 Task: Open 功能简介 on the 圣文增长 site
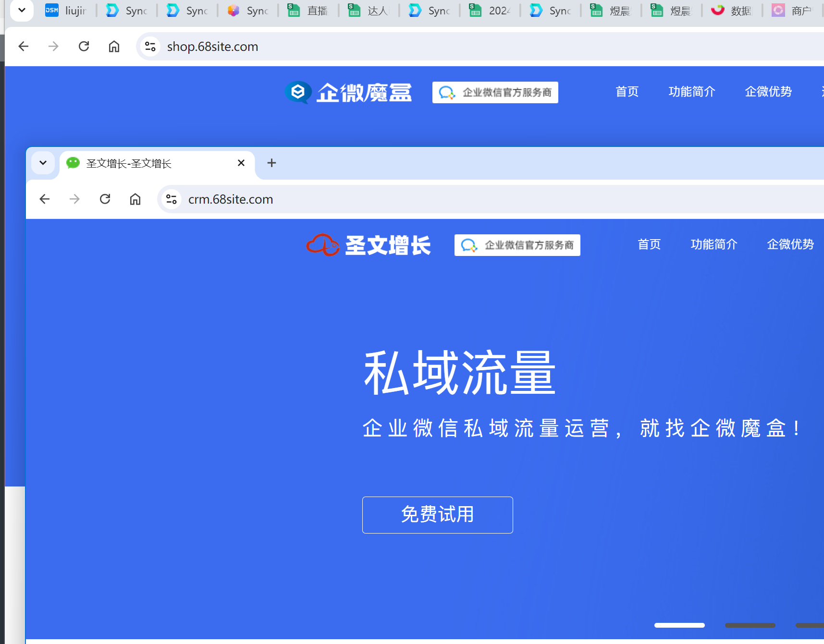click(714, 244)
